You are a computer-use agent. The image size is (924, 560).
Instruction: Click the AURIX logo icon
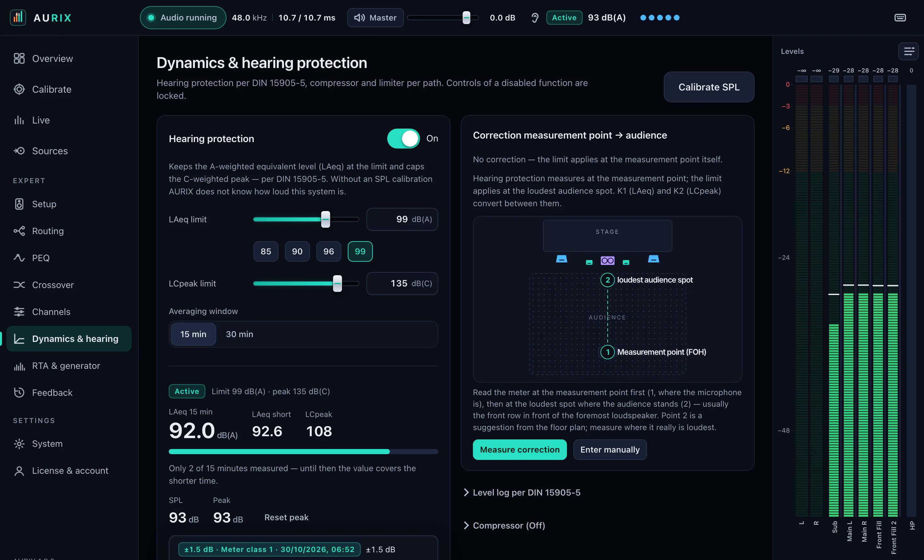(18, 18)
